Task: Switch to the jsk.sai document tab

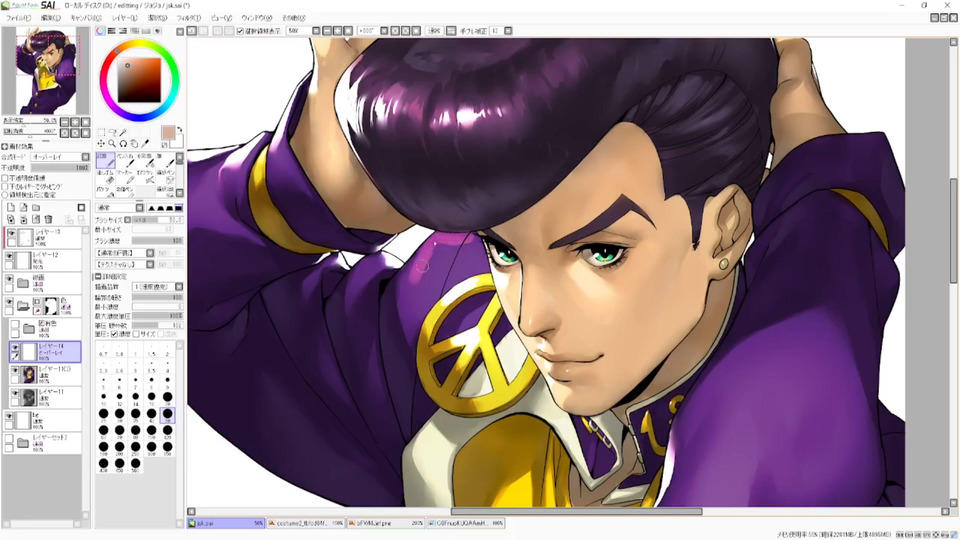Action: tap(226, 523)
